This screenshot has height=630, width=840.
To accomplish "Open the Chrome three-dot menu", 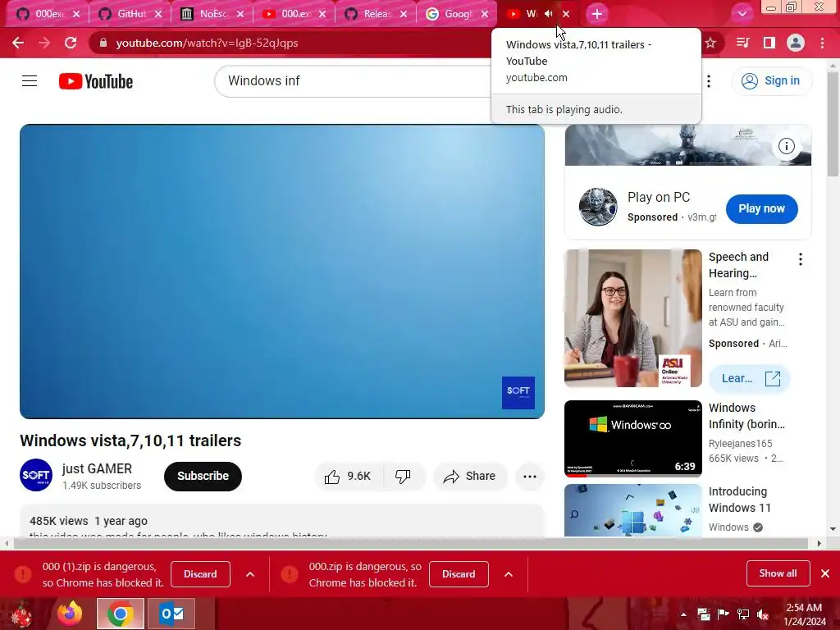I will (822, 43).
